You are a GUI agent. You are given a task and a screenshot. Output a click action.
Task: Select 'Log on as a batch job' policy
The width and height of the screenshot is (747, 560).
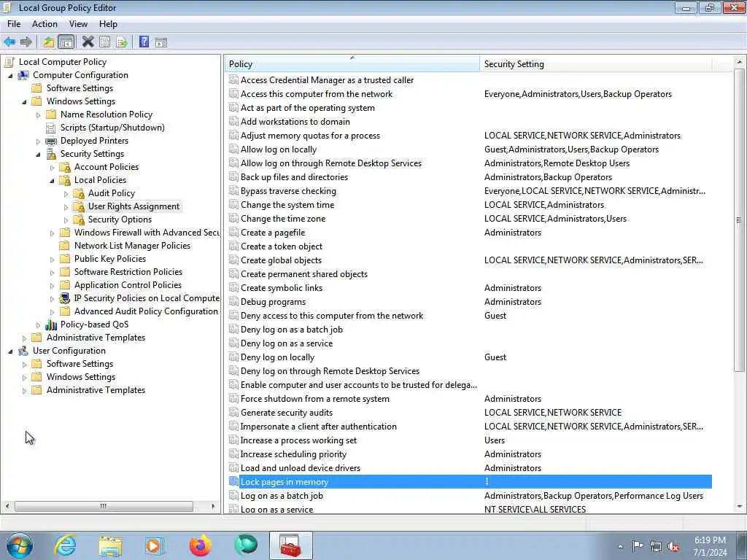pos(282,496)
